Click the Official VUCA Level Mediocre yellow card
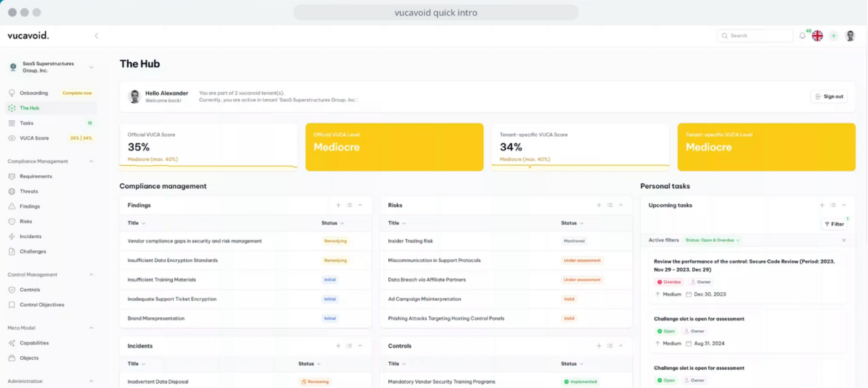Screen dimensions: 868x388 pyautogui.click(x=394, y=147)
